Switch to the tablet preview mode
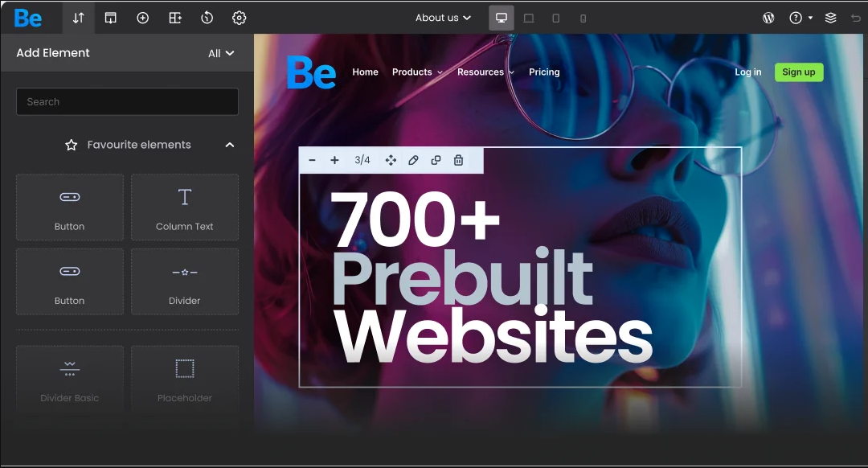 pyautogui.click(x=555, y=18)
